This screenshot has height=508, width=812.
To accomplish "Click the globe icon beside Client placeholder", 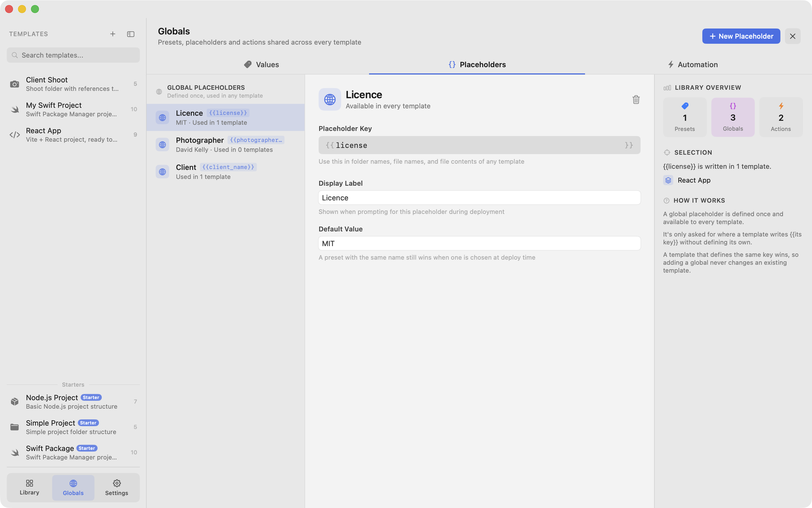I will click(162, 172).
